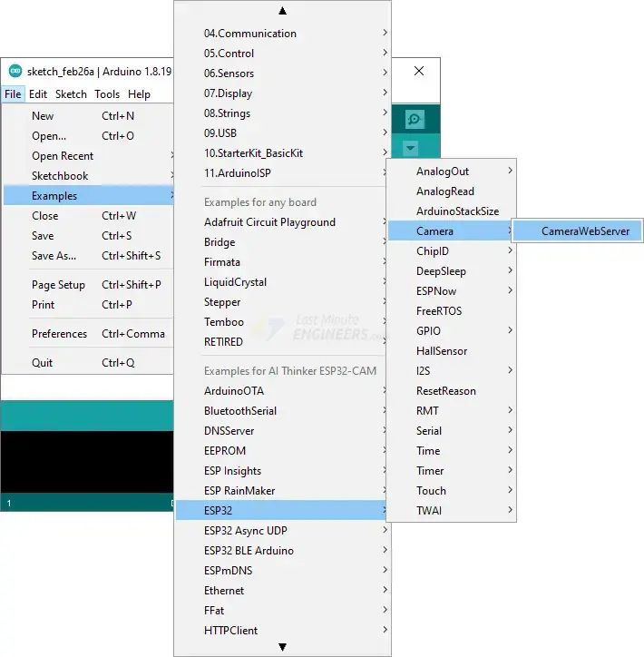Select the FreeRTOS example

click(x=452, y=311)
